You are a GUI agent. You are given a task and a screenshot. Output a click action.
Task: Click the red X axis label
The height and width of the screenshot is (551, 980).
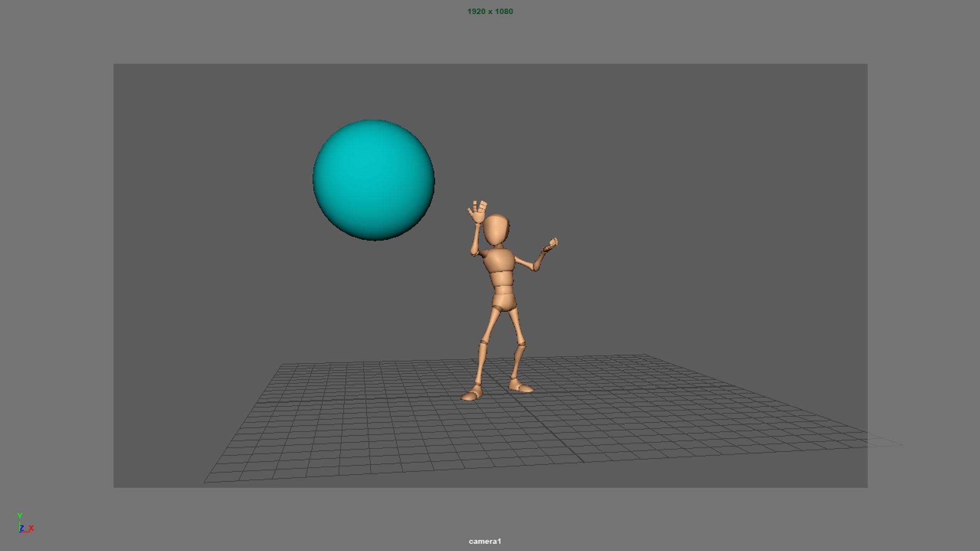coord(31,528)
